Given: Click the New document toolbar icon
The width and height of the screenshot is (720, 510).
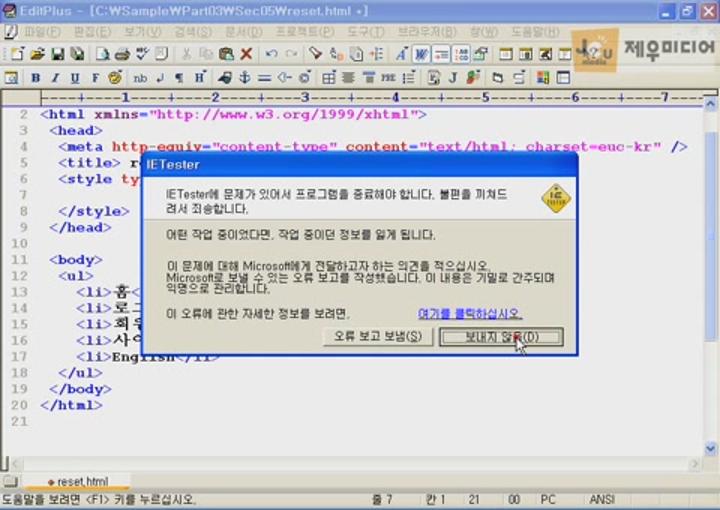Looking at the screenshot, I should [x=17, y=54].
